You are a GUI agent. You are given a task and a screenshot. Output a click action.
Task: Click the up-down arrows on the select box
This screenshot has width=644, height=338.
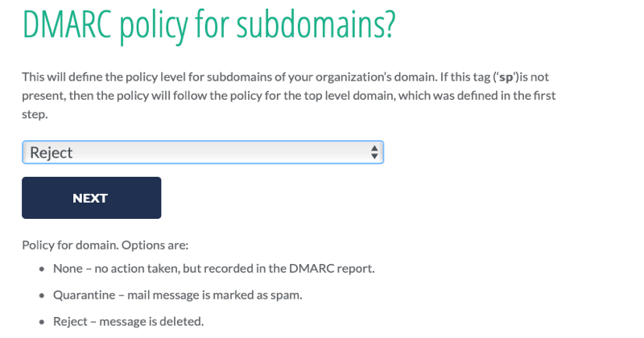pyautogui.click(x=374, y=152)
